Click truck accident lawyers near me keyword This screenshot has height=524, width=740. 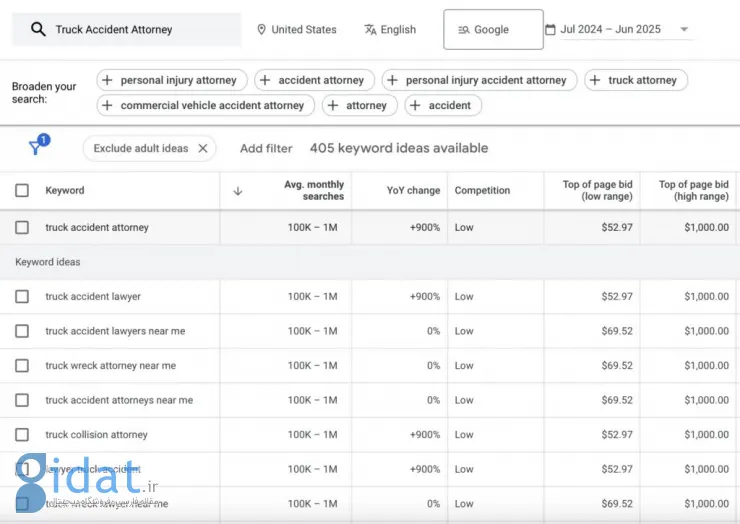tap(115, 331)
